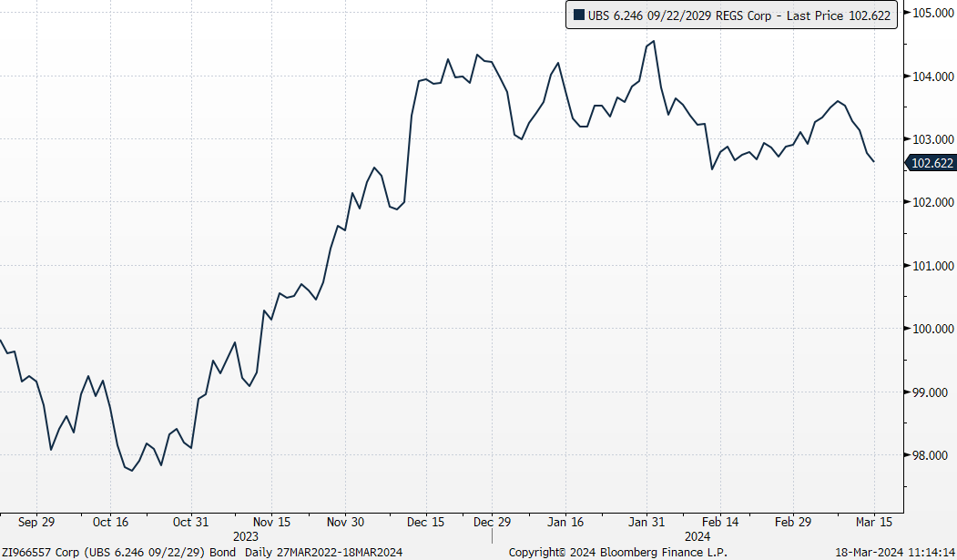This screenshot has height=560, width=957.
Task: Click the Nov 15 date label
Action: 271,522
